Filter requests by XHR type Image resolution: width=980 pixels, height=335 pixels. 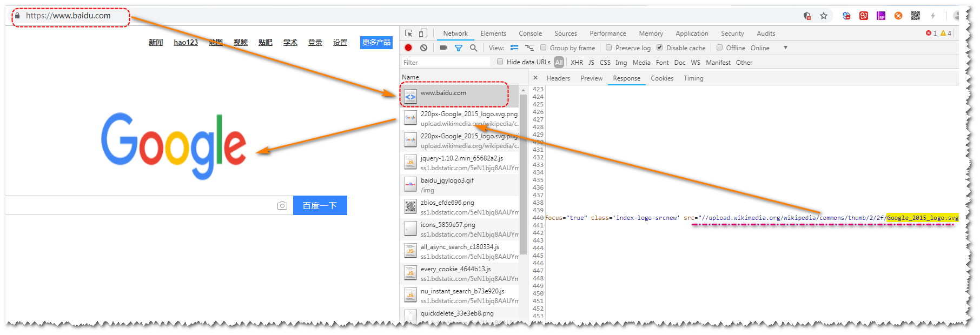577,63
